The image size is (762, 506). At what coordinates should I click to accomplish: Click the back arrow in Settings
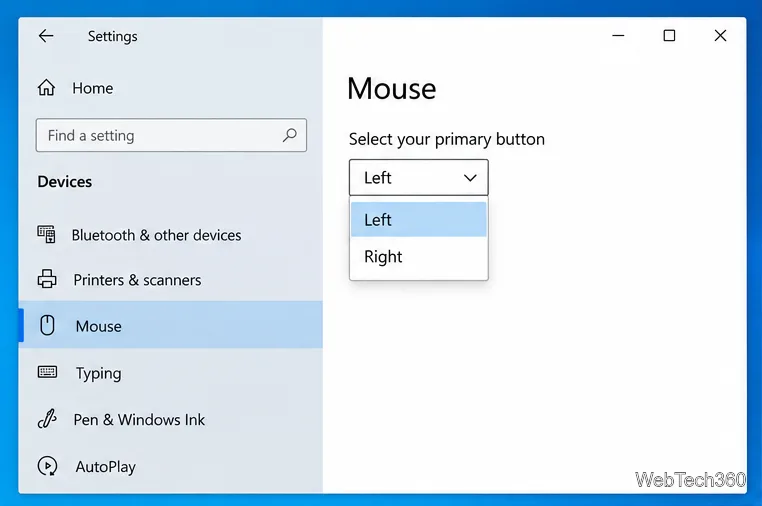[46, 36]
